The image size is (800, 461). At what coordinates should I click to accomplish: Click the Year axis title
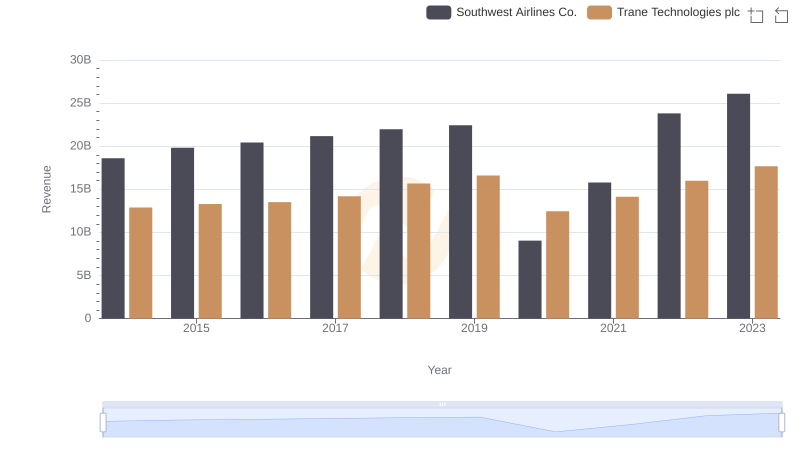[x=439, y=370]
